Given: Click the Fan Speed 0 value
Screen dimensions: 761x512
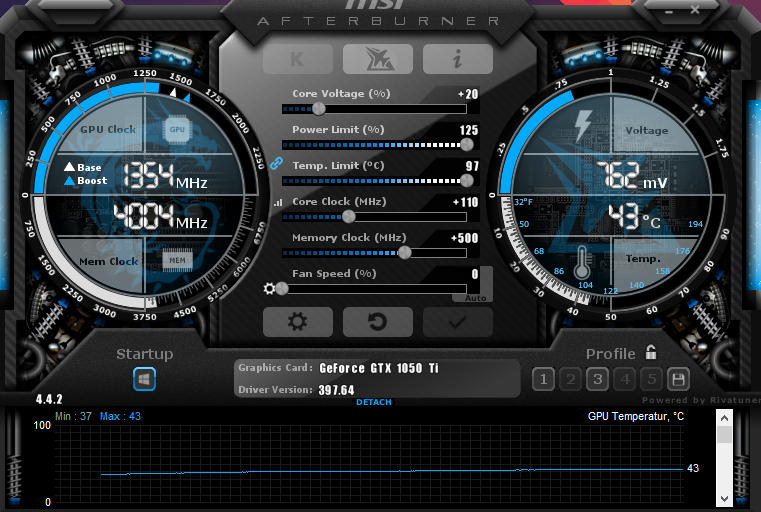Looking at the screenshot, I should click(475, 274).
